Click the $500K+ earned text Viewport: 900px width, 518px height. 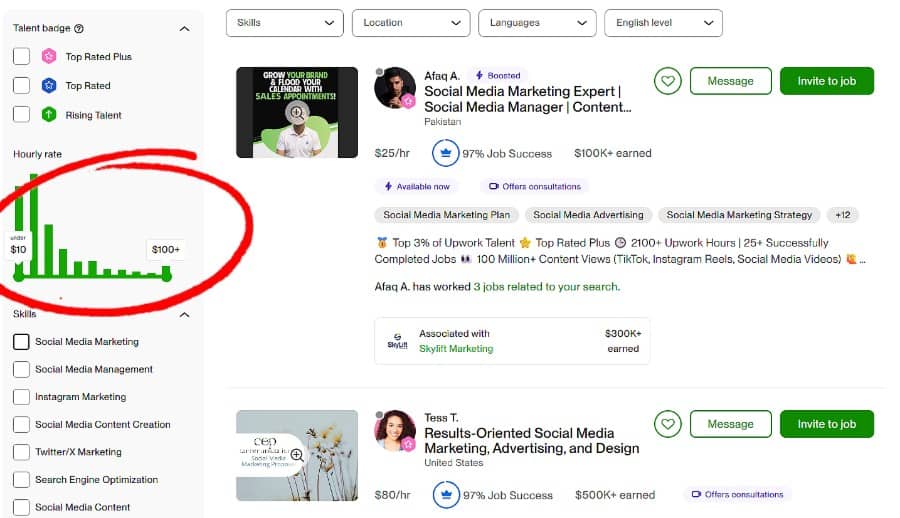tap(615, 495)
